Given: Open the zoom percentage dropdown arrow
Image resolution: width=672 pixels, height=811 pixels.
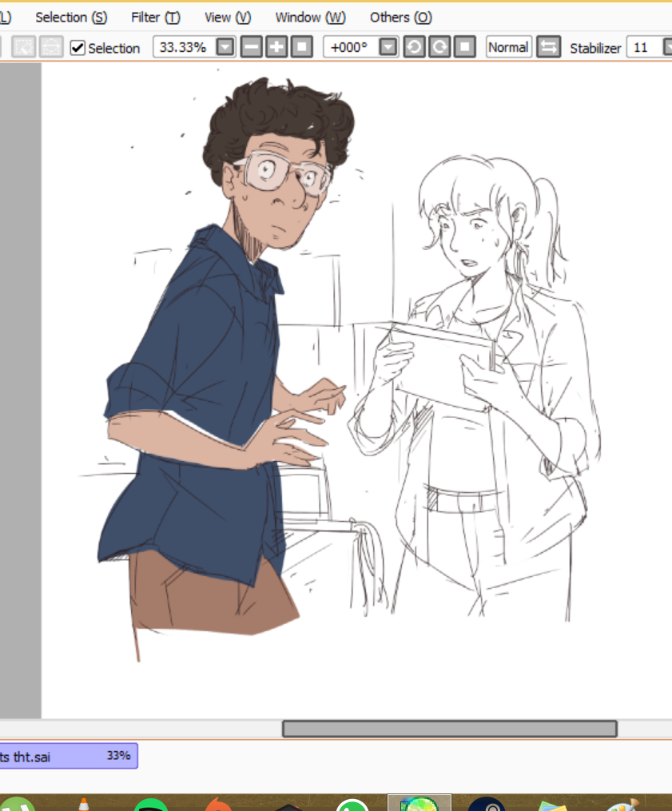Looking at the screenshot, I should 225,47.
